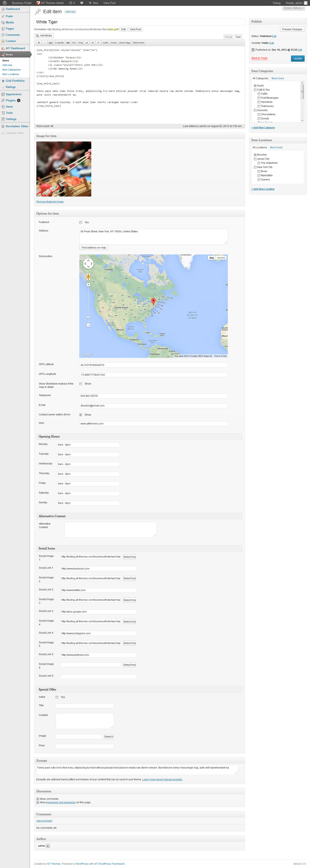Enable the Featured Yes checkbox
The width and height of the screenshot is (310, 868).
(81, 222)
